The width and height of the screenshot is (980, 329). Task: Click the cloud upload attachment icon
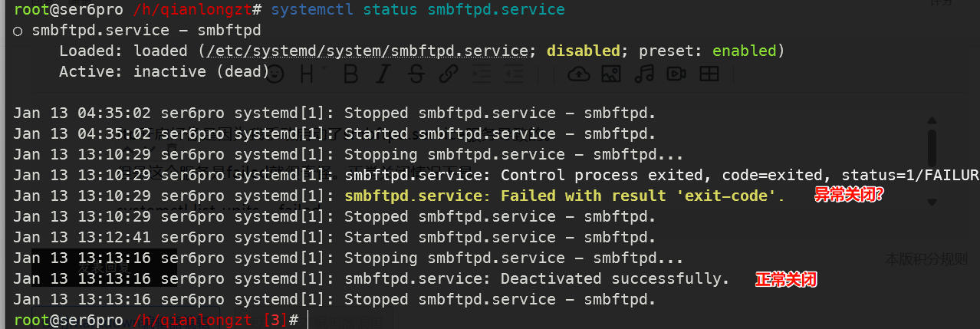[x=578, y=74]
